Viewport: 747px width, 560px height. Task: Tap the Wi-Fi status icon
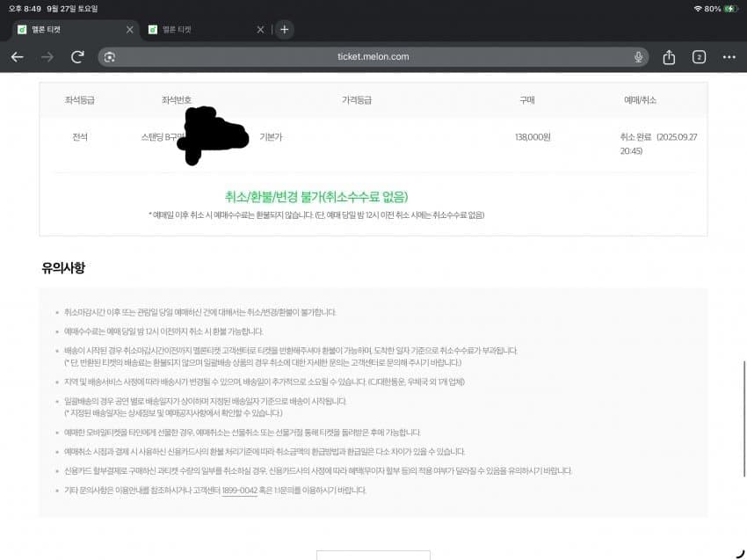[x=698, y=8]
